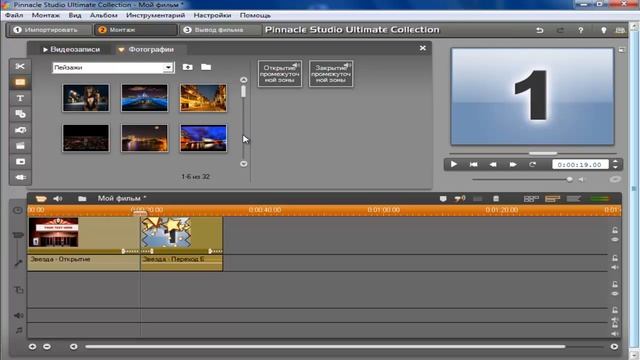This screenshot has height=360, width=640.
Task: Zoom in timeline with plus button
Action: (x=32, y=347)
